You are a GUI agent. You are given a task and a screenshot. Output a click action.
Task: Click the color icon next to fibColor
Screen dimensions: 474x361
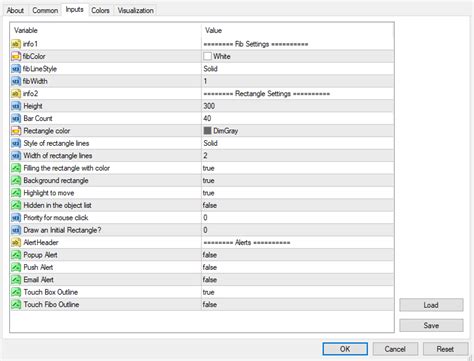[16, 56]
